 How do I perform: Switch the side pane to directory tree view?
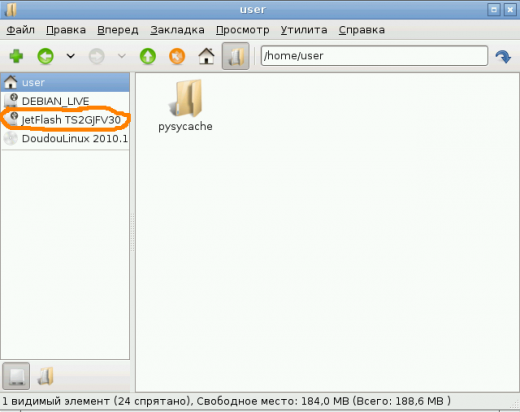coord(46,376)
